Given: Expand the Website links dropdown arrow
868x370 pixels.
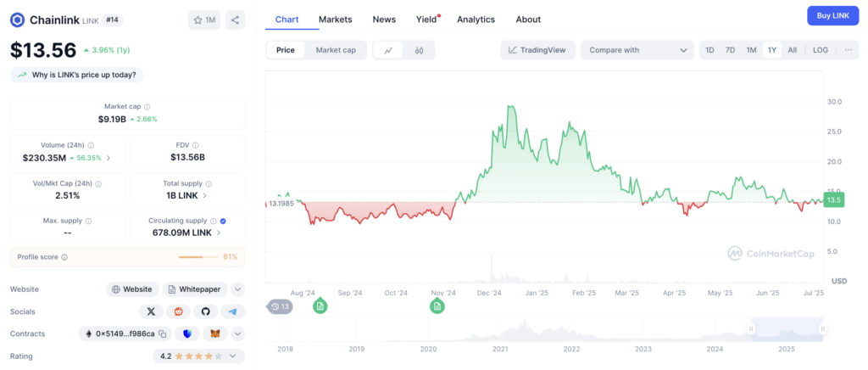Looking at the screenshot, I should pyautogui.click(x=237, y=289).
